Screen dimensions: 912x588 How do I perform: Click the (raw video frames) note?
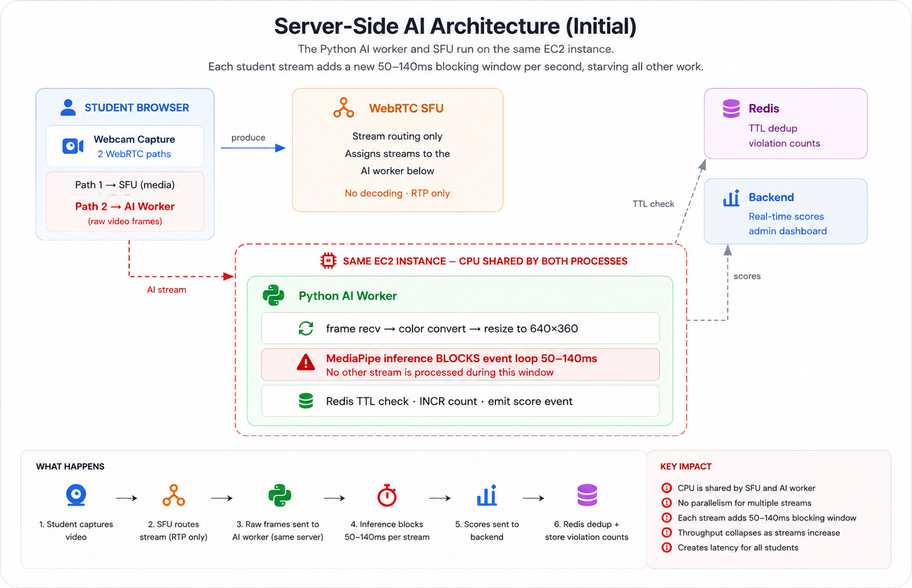pos(125,221)
